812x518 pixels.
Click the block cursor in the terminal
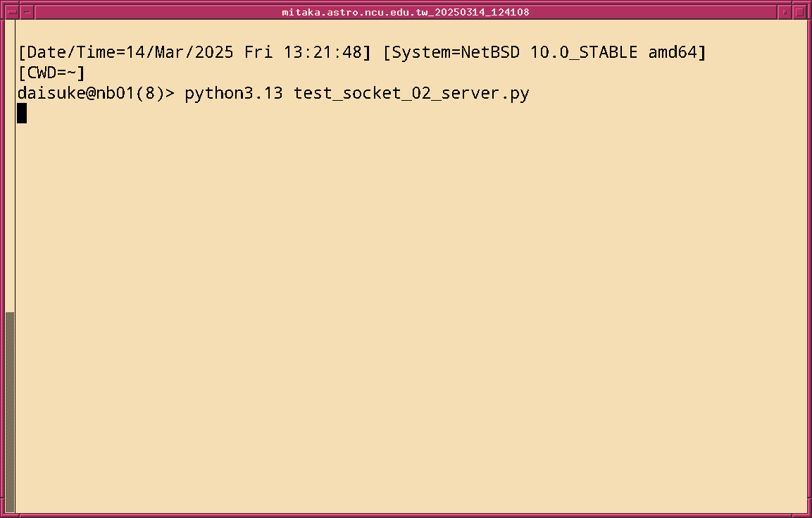click(x=22, y=113)
